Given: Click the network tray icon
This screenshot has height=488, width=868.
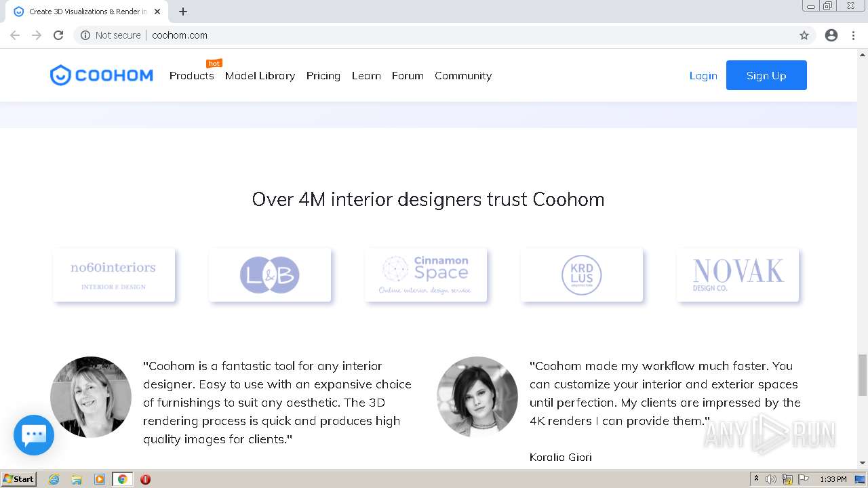Looking at the screenshot, I should [787, 479].
